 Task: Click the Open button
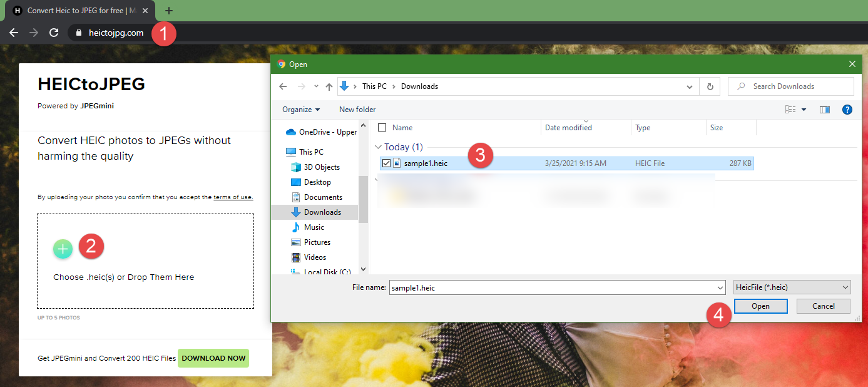pos(760,306)
